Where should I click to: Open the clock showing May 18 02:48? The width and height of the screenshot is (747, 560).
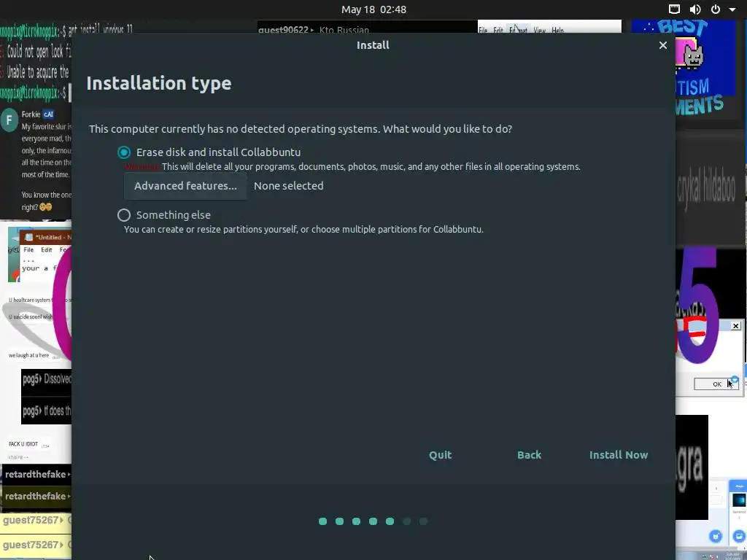373,9
